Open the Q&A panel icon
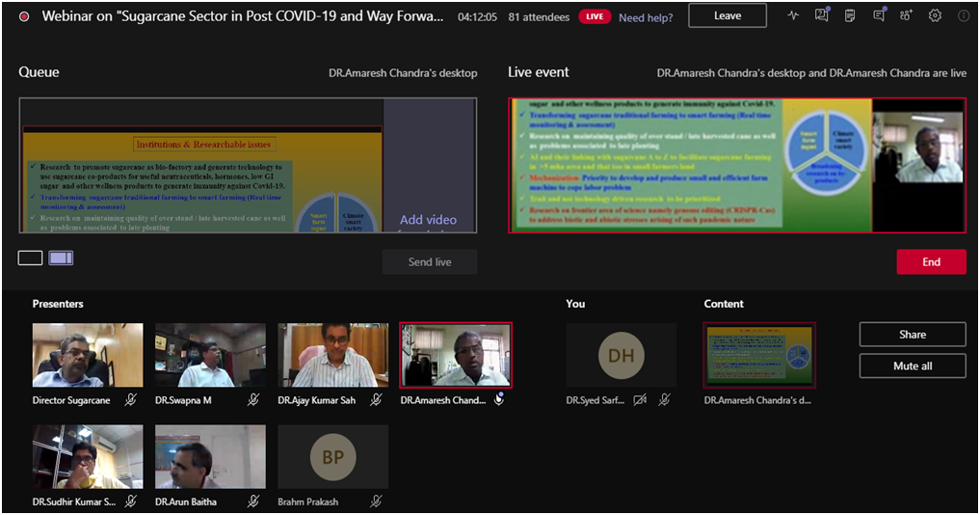 pyautogui.click(x=821, y=15)
